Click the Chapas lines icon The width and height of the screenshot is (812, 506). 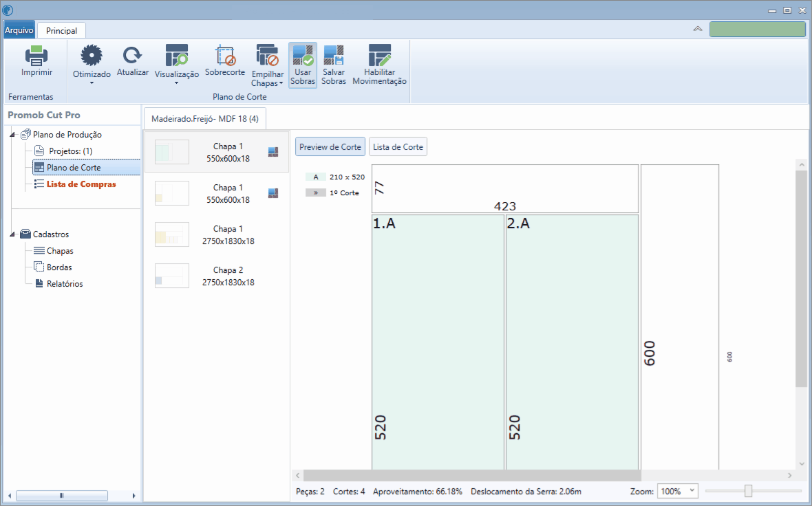click(x=39, y=250)
